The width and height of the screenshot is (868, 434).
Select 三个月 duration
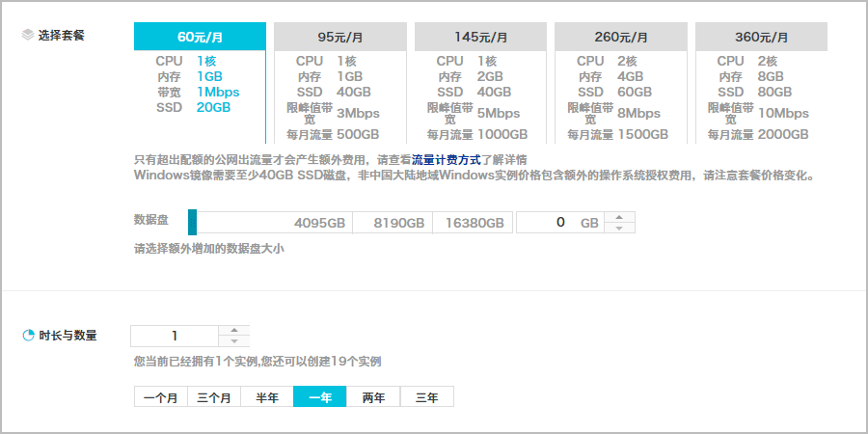pos(213,397)
